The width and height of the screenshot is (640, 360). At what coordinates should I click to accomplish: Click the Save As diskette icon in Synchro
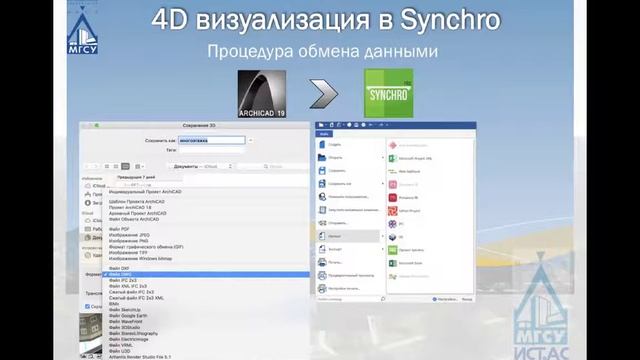click(x=322, y=184)
